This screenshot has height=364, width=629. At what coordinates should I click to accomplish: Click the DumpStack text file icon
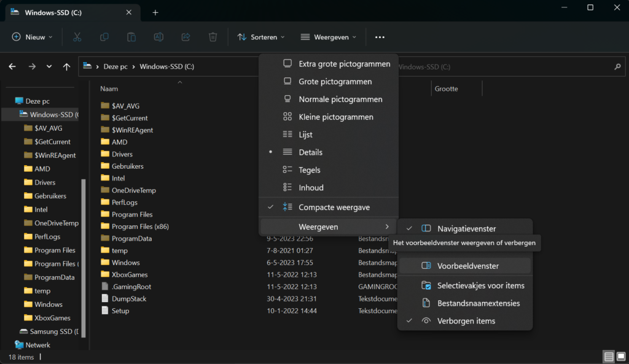(104, 298)
